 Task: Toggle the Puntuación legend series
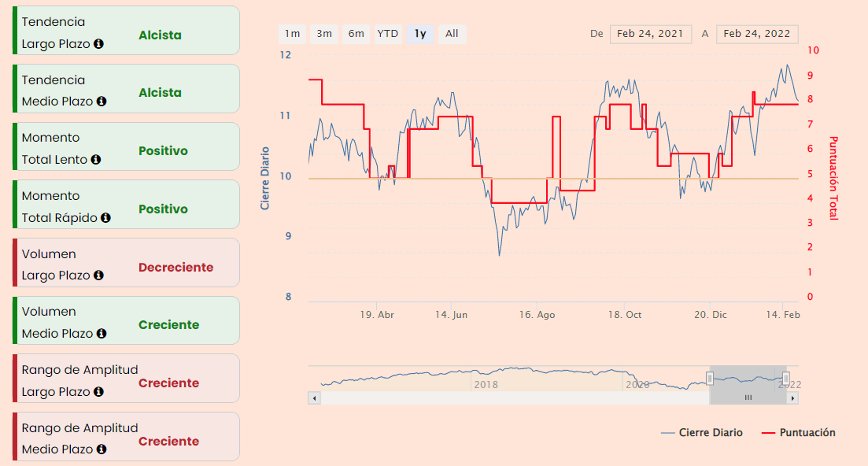point(800,433)
